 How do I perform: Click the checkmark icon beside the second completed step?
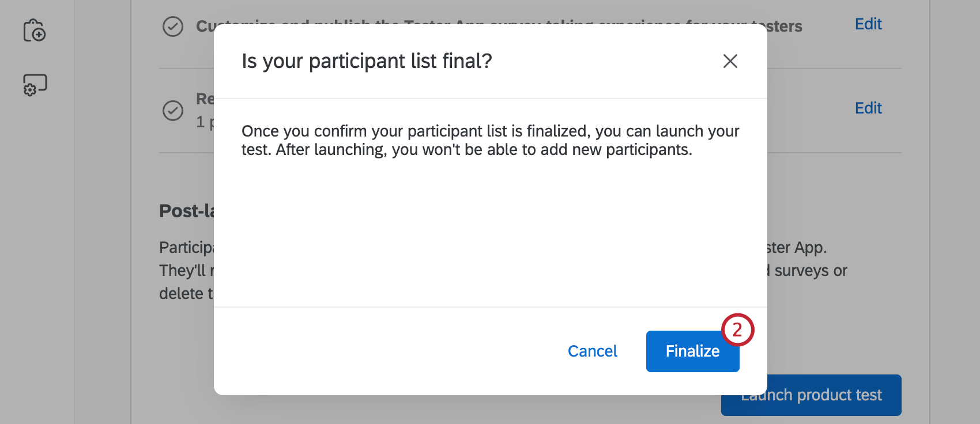pos(172,110)
